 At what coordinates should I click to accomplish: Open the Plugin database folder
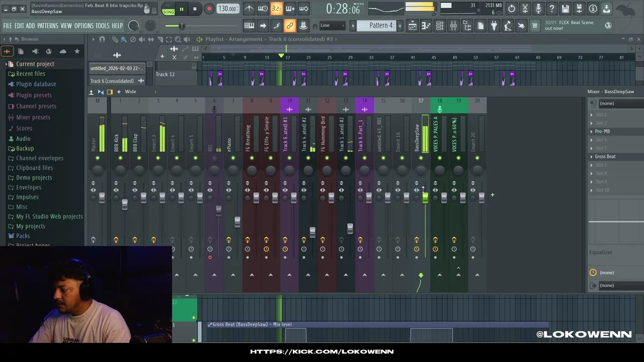coord(36,84)
